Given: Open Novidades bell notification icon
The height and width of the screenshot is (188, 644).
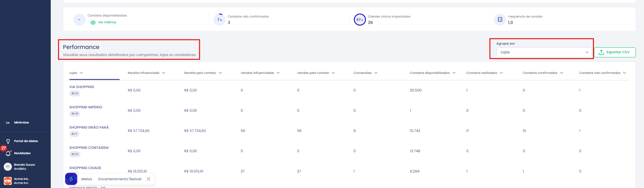Looking at the screenshot, I should coord(8,153).
